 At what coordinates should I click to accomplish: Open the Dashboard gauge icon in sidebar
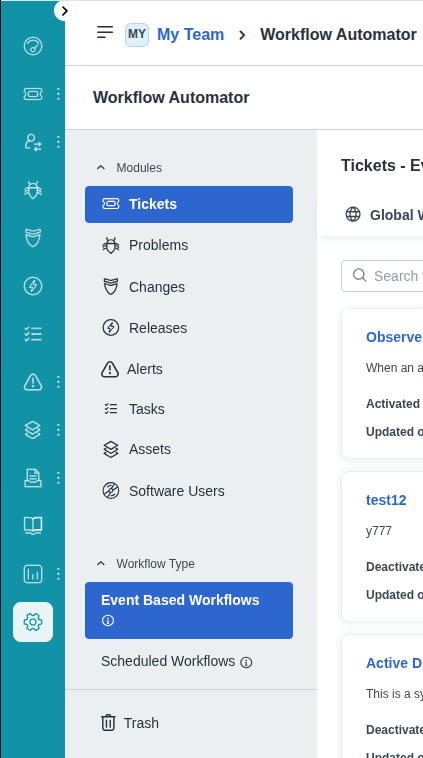(33, 46)
